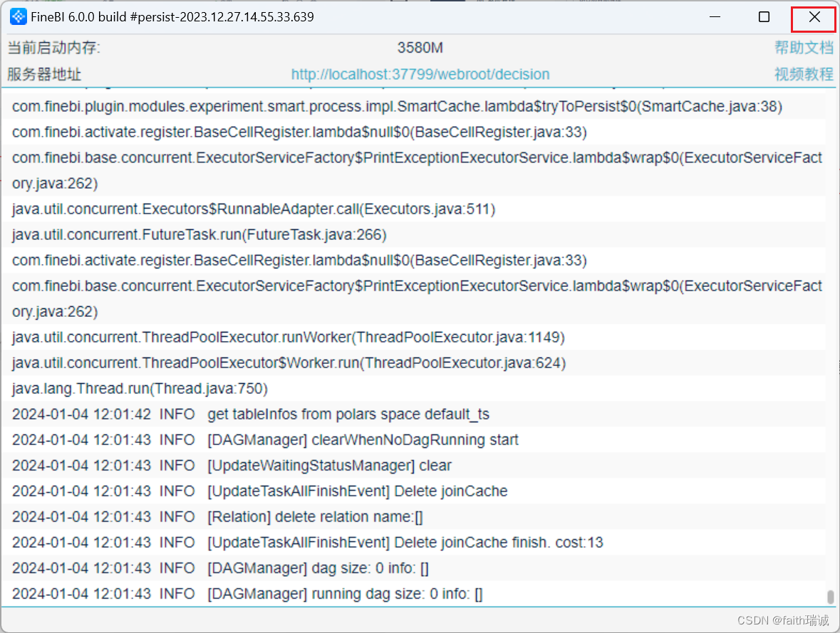Click the 服务器地址 label
840x633 pixels.
[44, 74]
